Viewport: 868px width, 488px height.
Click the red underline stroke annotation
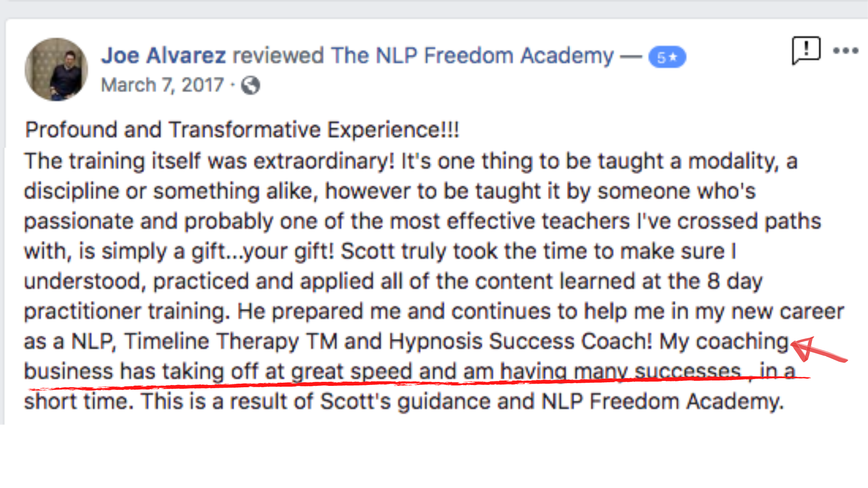pyautogui.click(x=407, y=384)
